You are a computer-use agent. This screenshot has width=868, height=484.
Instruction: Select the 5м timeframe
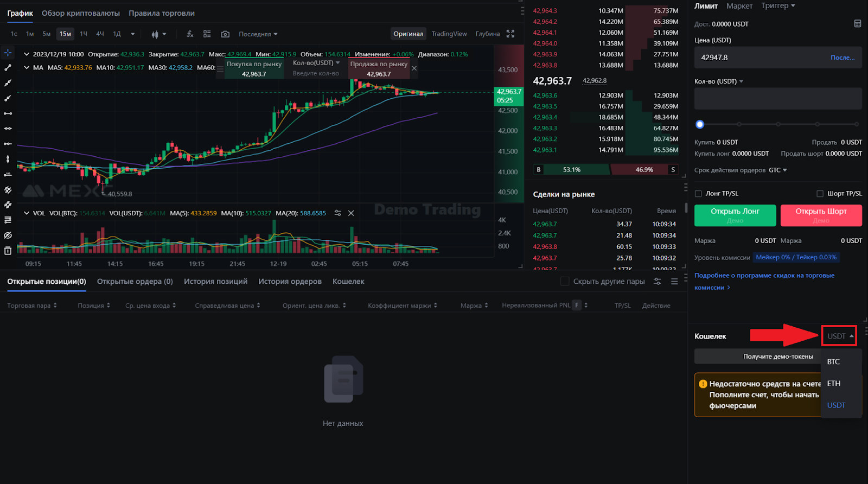coord(47,34)
